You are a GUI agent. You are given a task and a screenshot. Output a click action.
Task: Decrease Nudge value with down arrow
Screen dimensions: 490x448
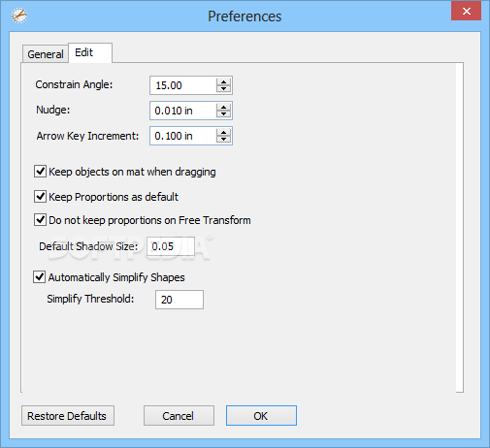(223, 114)
